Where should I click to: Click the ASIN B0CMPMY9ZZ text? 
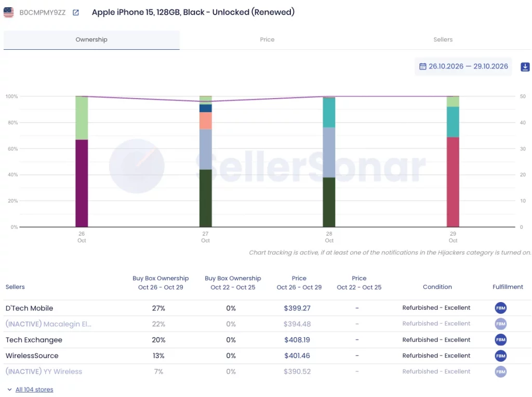(x=43, y=12)
